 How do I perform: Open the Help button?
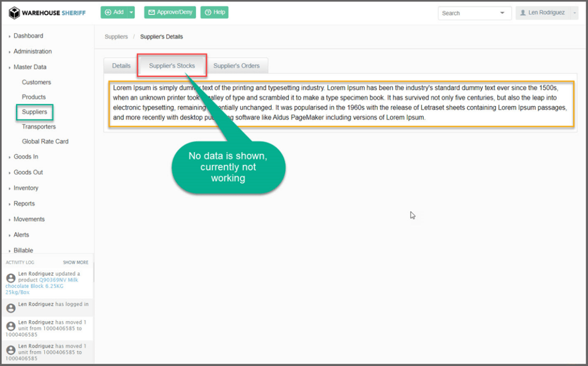(x=214, y=12)
